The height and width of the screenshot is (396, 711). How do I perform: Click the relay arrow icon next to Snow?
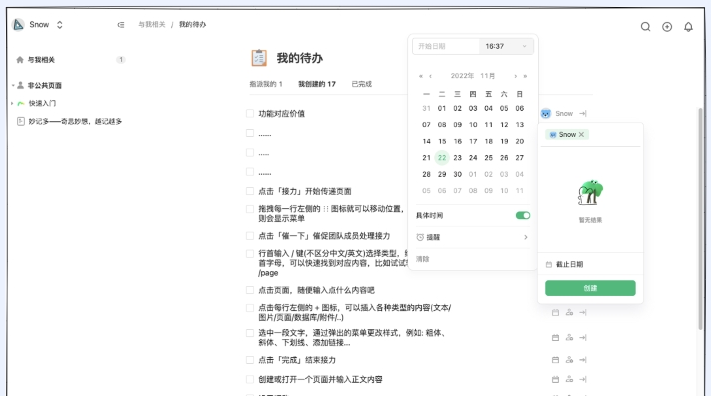(x=583, y=113)
